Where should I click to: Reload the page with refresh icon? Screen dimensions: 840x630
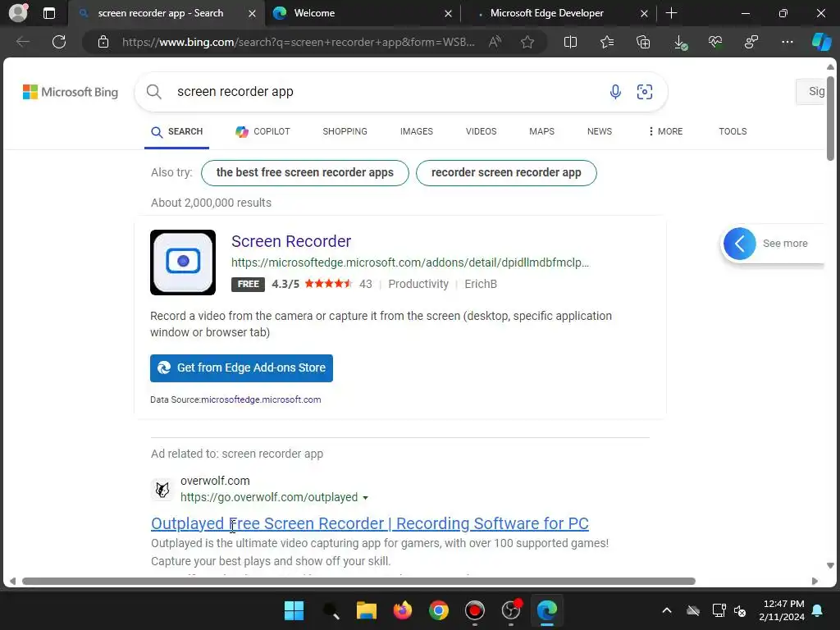click(59, 42)
